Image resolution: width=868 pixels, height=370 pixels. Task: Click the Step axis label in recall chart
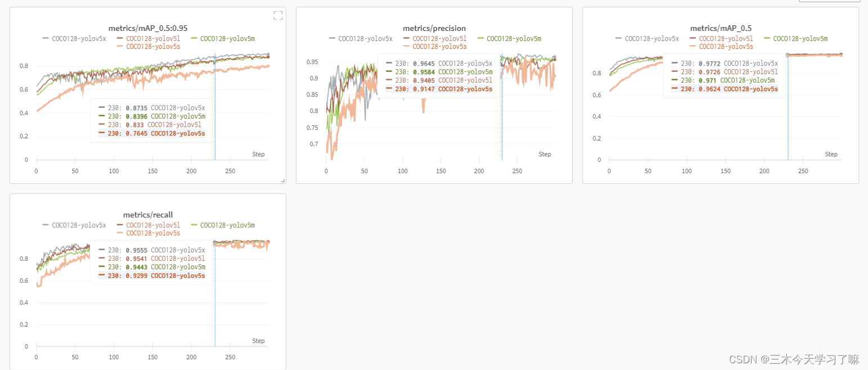click(x=258, y=341)
